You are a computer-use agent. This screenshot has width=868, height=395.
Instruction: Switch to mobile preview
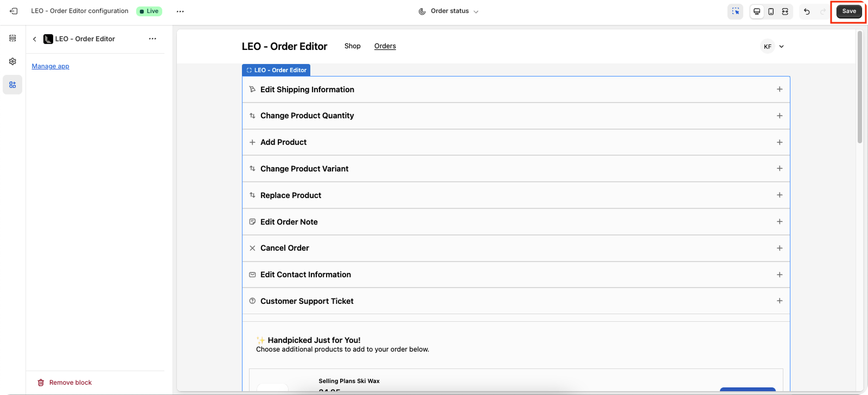point(771,11)
